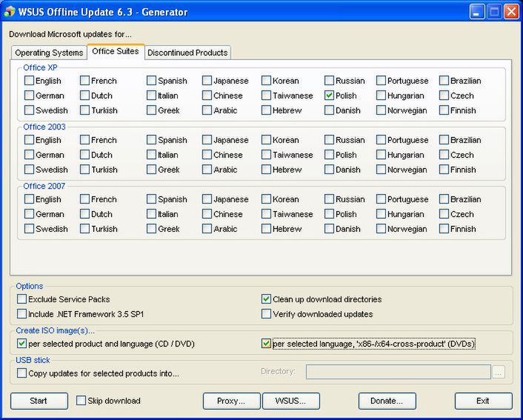Tick Polish in the Office 2007 group
Screen dimensions: 523x420
tap(329, 214)
